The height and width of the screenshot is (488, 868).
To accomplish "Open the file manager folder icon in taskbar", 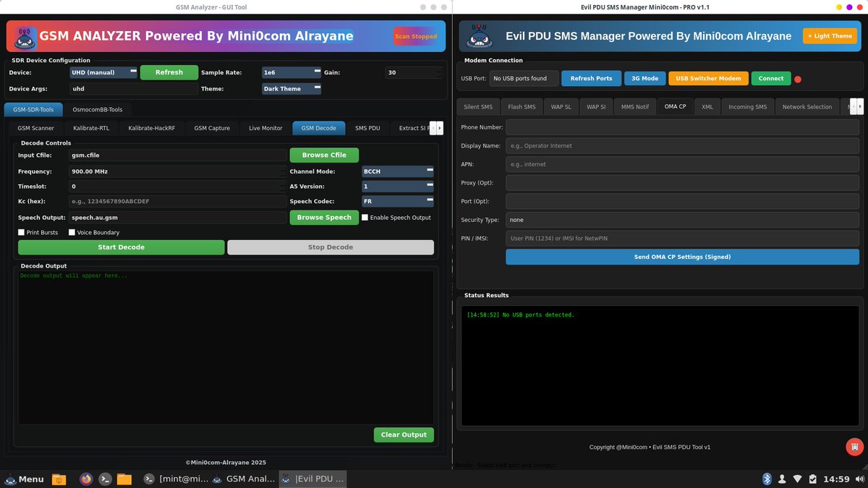I will pos(124,479).
